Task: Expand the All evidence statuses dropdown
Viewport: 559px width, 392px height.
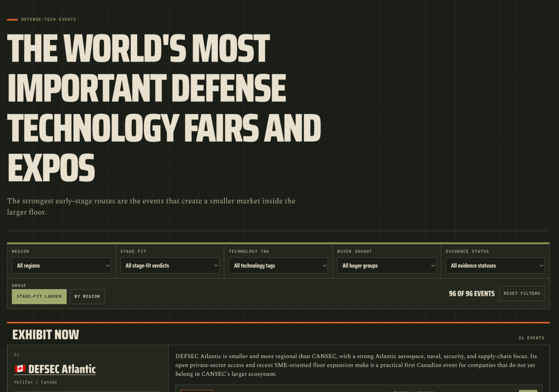Action: pos(495,265)
